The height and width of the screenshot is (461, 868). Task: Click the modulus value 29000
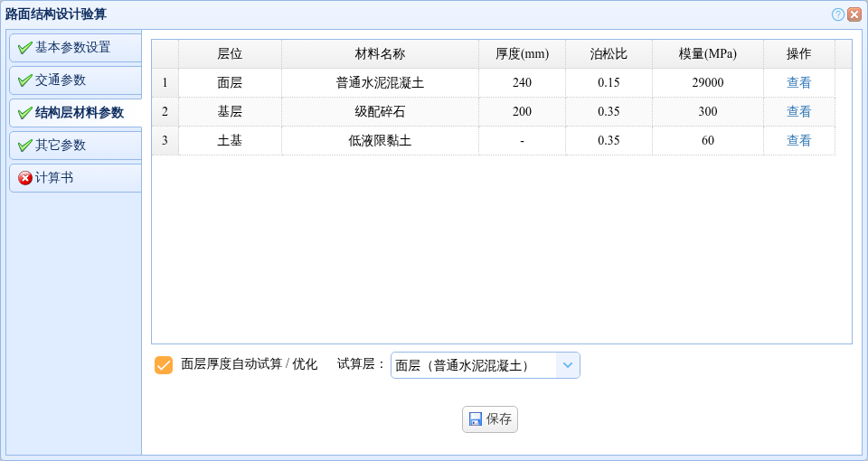(x=707, y=83)
